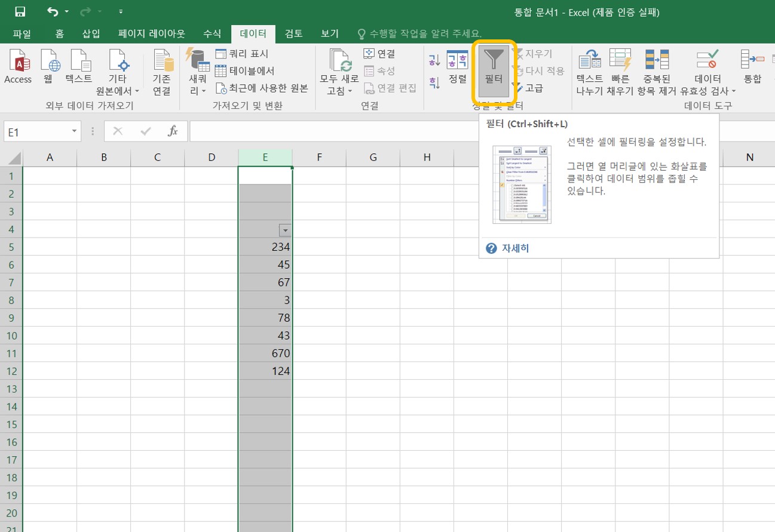The image size is (775, 532).
Task: Open the 파일 menu
Action: coord(22,33)
